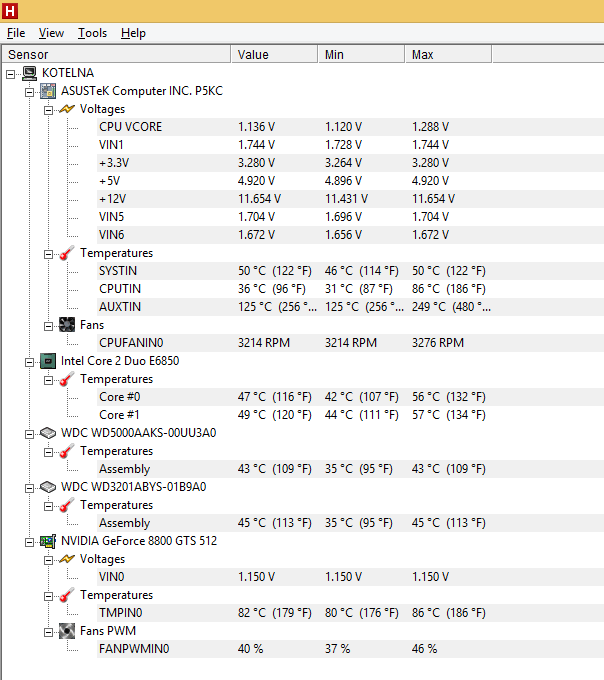Open the Tools menu
Image resolution: width=604 pixels, height=680 pixels.
92,33
